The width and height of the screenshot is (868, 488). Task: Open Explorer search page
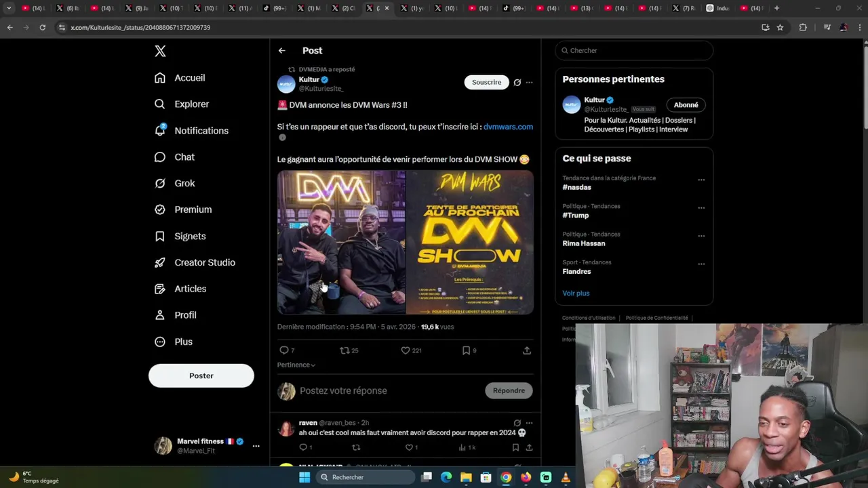point(182,104)
